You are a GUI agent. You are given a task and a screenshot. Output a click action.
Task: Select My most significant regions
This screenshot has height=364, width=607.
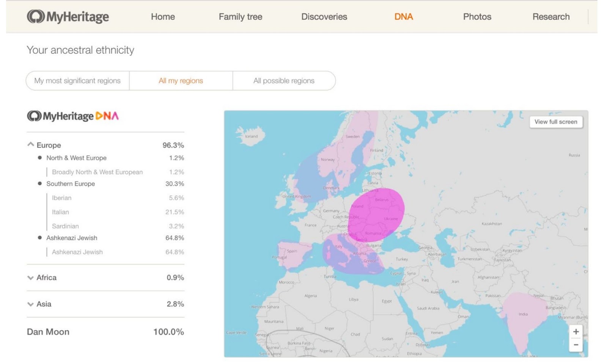[77, 81]
